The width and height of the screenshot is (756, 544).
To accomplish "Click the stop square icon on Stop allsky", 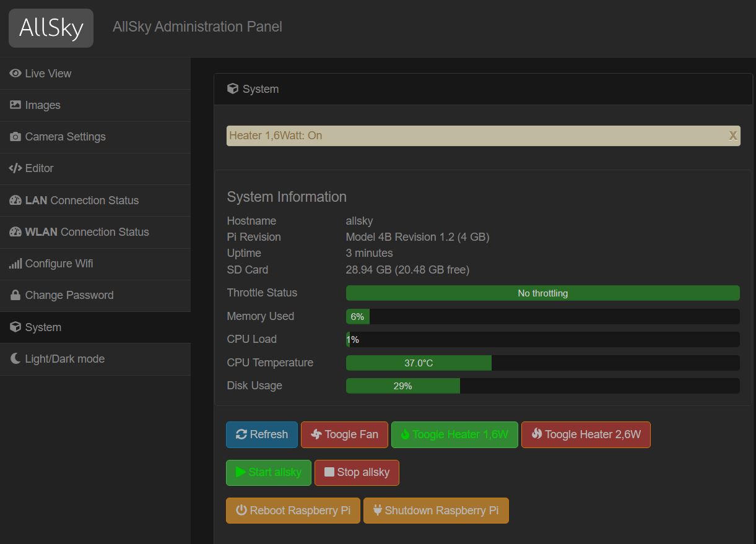I will [329, 472].
